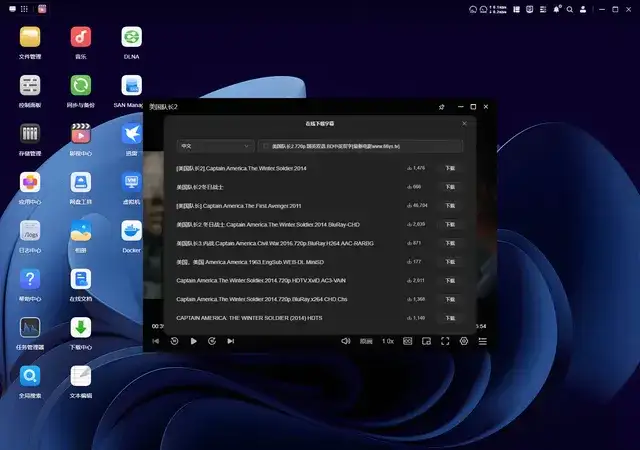Play the video in the player
640x450 pixels.
point(193,341)
